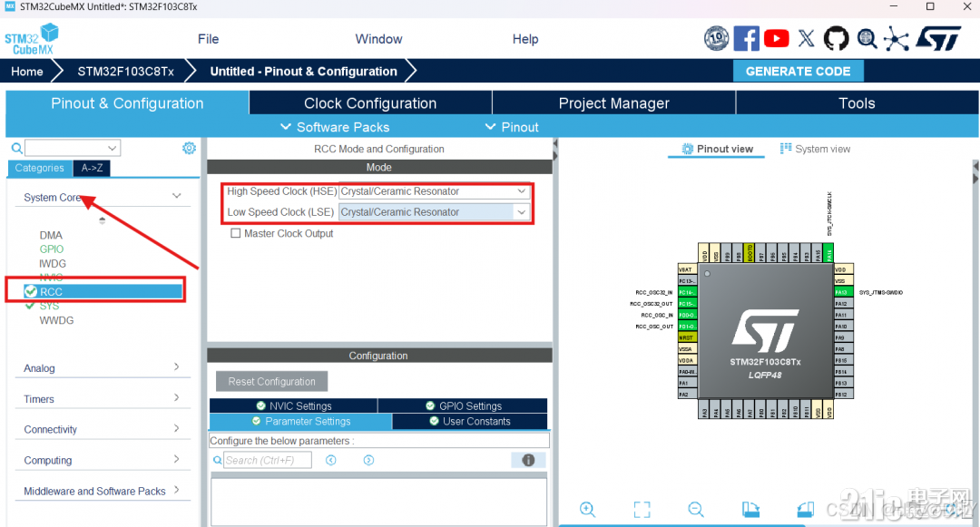This screenshot has width=980, height=527.
Task: Select the Categories tab
Action: [39, 168]
